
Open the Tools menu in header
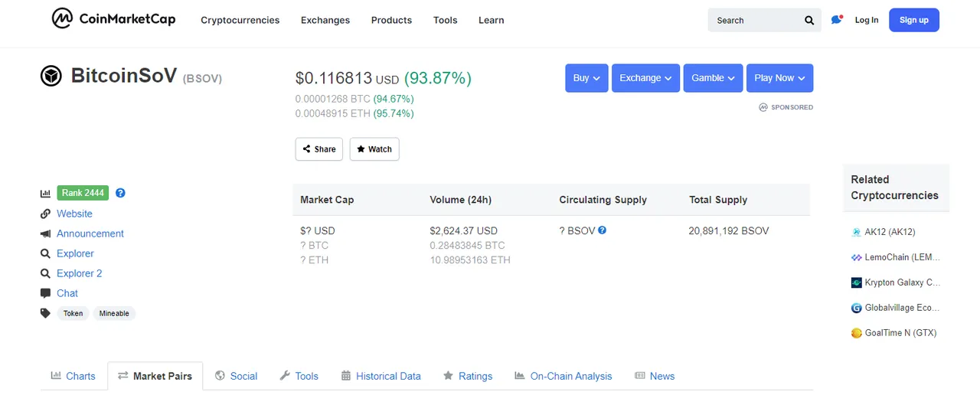[446, 20]
